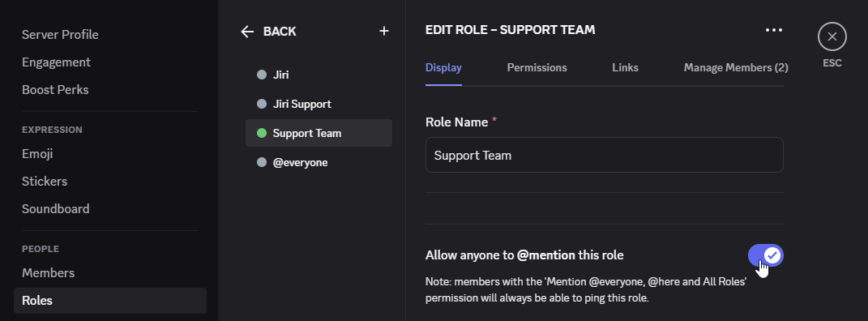Select the Jiri role in list
The image size is (868, 321).
click(x=319, y=75)
